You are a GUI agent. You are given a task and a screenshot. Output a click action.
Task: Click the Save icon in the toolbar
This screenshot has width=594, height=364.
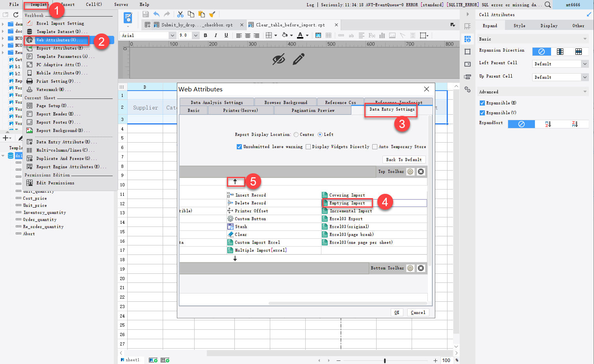146,14
